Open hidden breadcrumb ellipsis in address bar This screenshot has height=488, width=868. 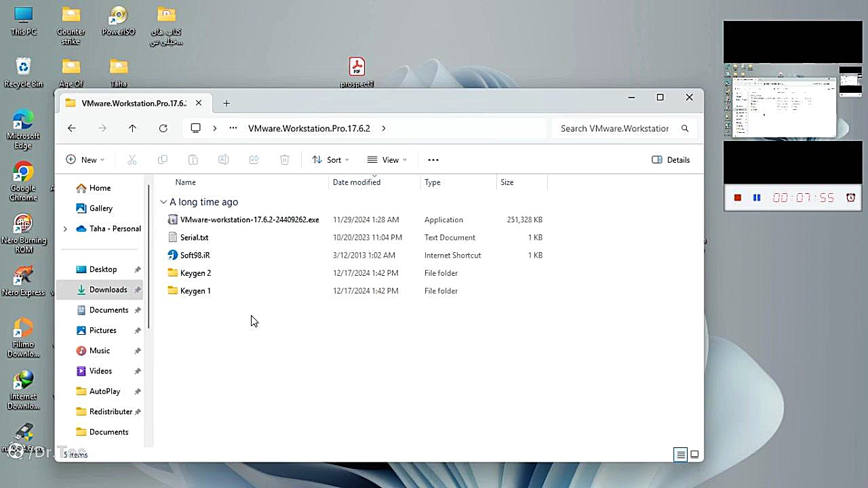233,128
